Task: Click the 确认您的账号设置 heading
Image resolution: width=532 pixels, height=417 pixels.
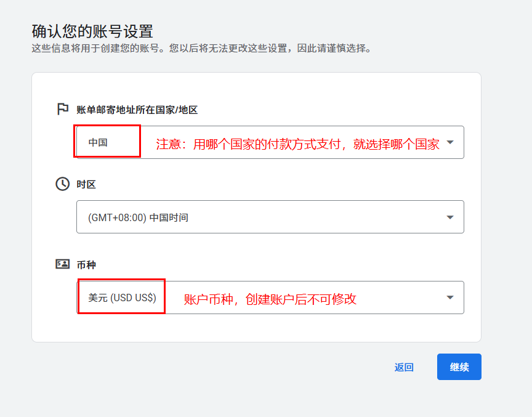Action: click(x=92, y=31)
